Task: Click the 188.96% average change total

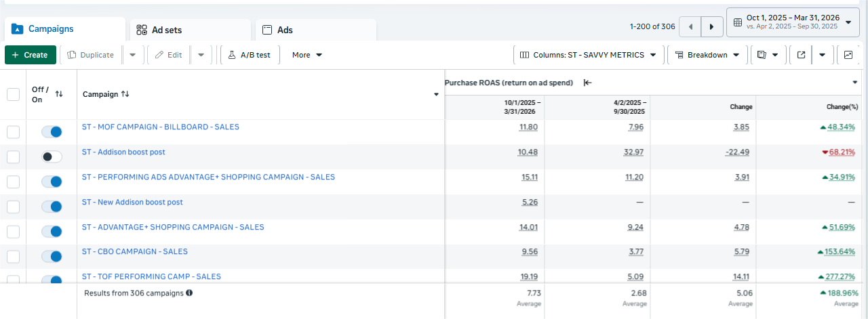Action: (840, 293)
